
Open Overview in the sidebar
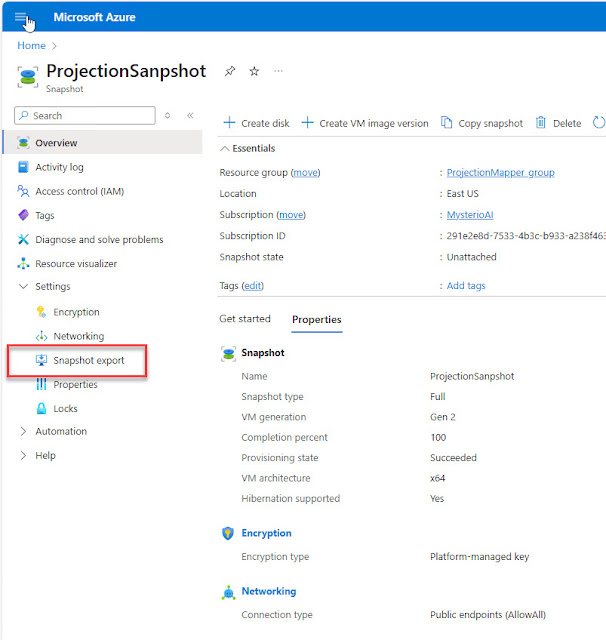(x=103, y=143)
